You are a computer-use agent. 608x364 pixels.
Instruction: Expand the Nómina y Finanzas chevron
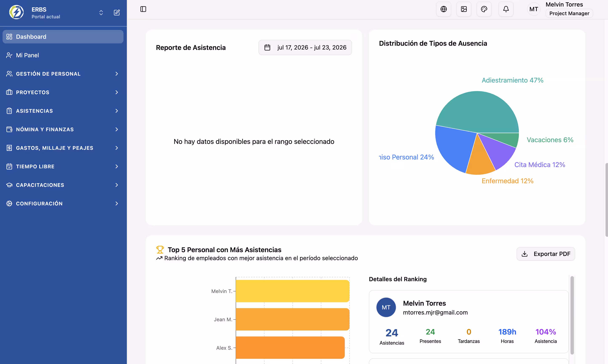(x=117, y=129)
